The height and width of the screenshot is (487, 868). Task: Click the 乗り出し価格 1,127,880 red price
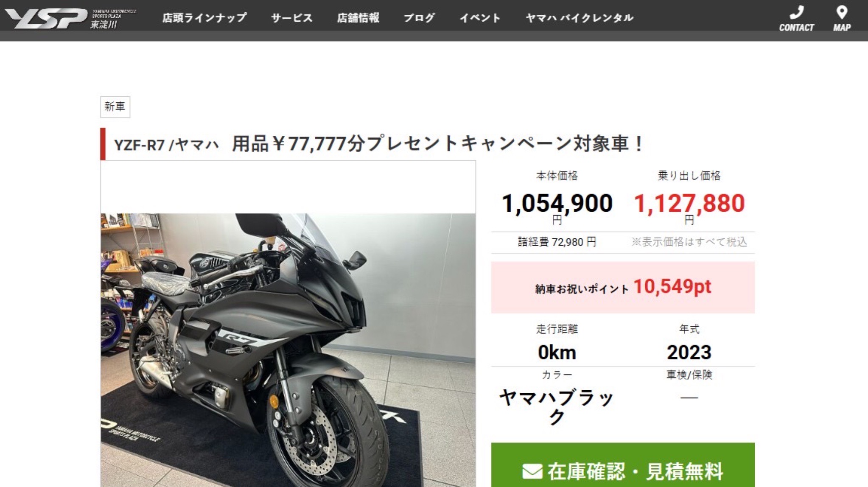689,203
